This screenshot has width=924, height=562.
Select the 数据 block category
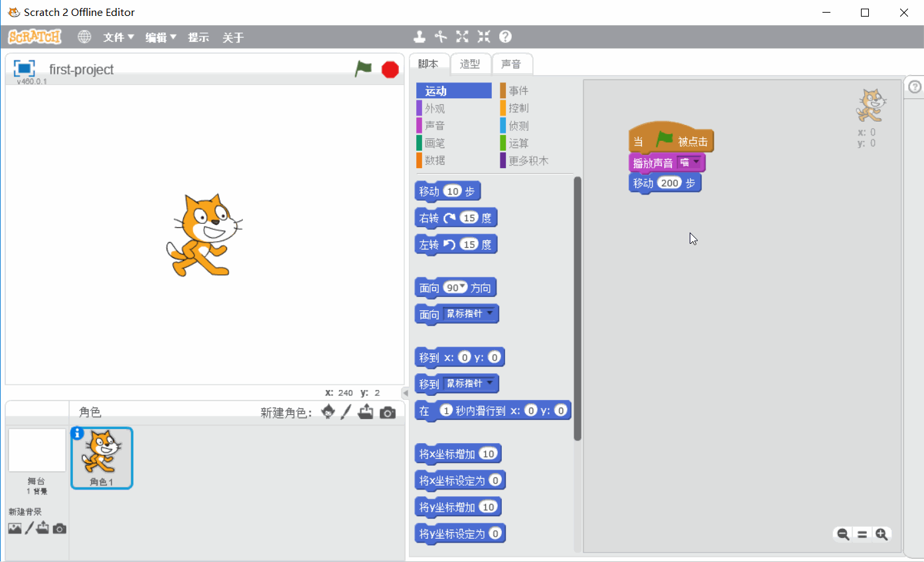pos(435,160)
